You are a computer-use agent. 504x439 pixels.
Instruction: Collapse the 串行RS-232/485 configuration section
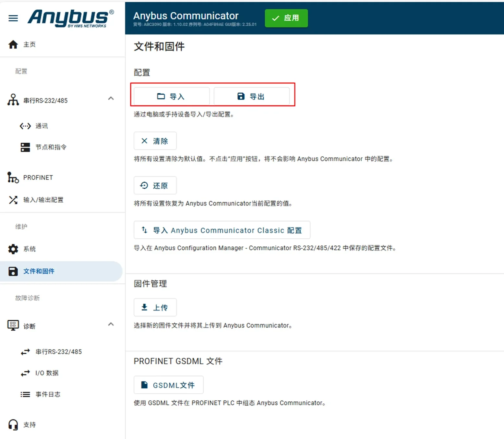(111, 98)
